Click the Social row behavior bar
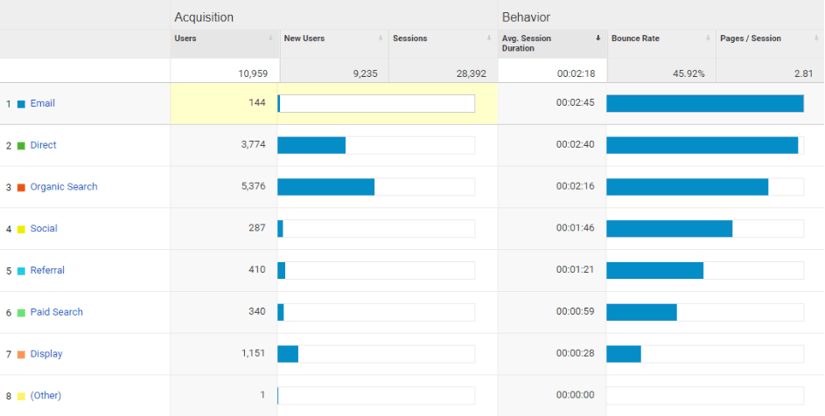 pyautogui.click(x=669, y=229)
